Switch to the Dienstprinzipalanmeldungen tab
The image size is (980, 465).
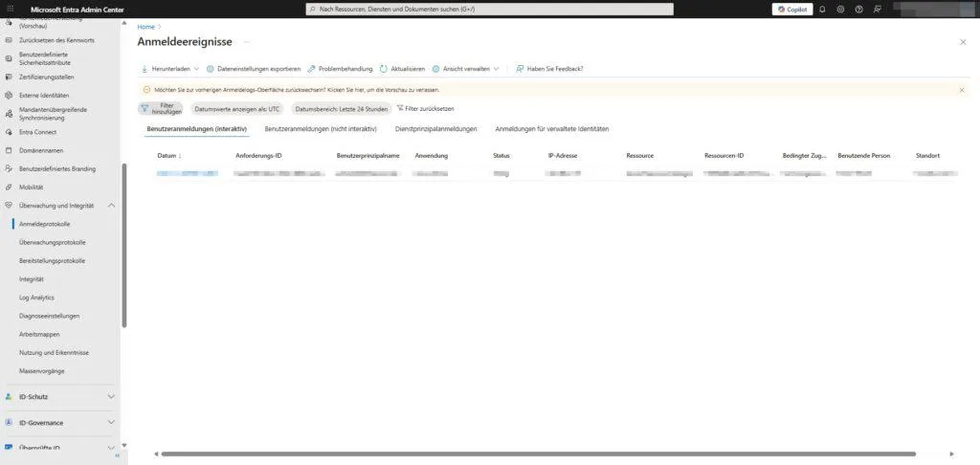click(435, 128)
